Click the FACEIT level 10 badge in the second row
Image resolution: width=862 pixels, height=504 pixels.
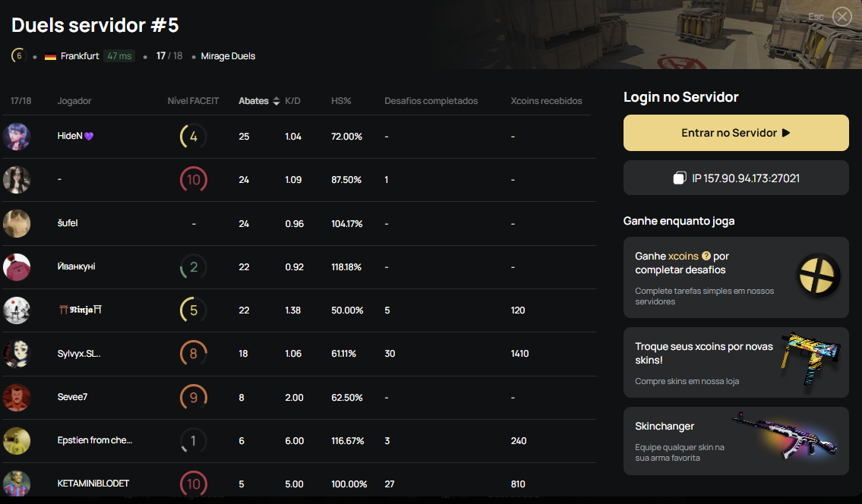194,180
